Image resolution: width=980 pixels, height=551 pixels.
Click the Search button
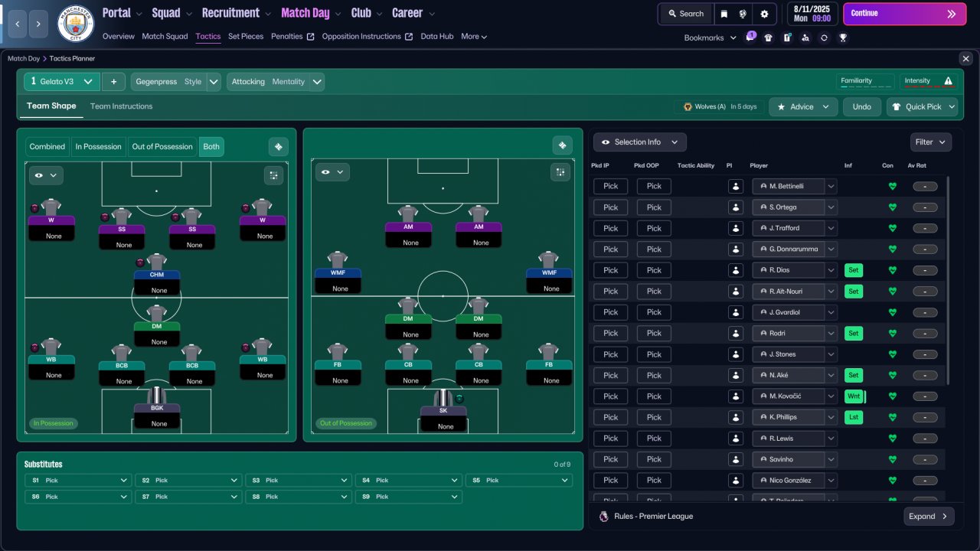(x=685, y=14)
